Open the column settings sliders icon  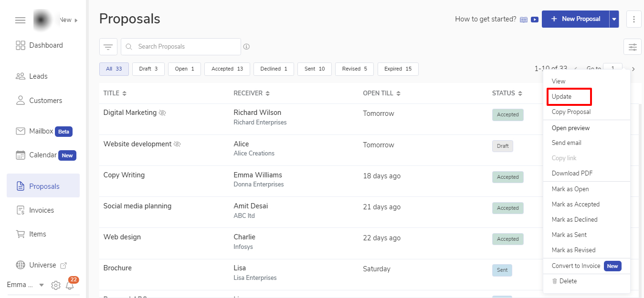click(633, 47)
